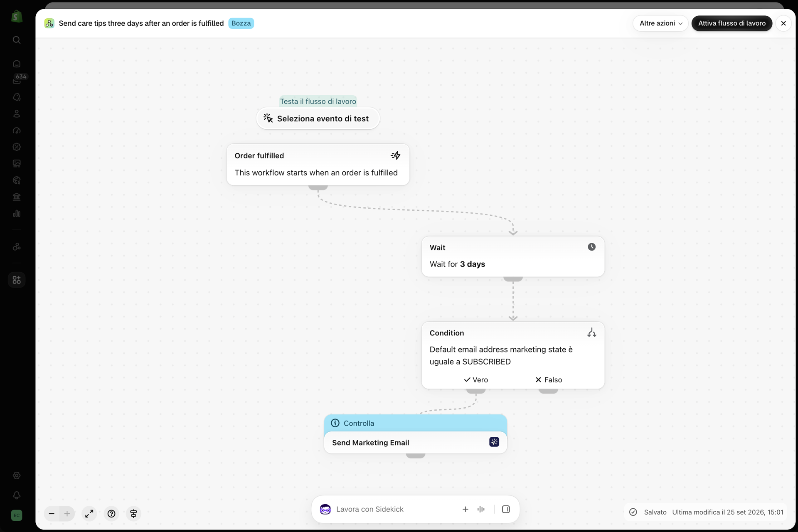Fit workflow to screen with the expand arrows icon

pyautogui.click(x=89, y=514)
